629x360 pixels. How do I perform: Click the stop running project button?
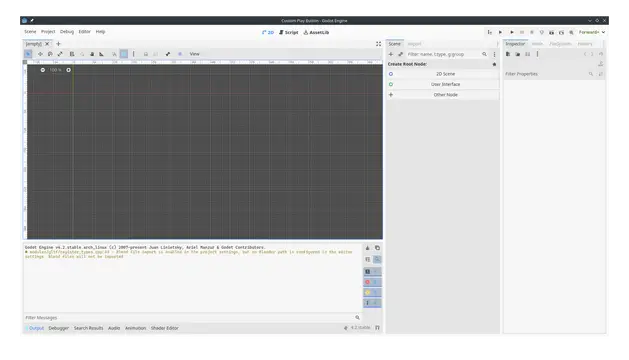tap(532, 32)
